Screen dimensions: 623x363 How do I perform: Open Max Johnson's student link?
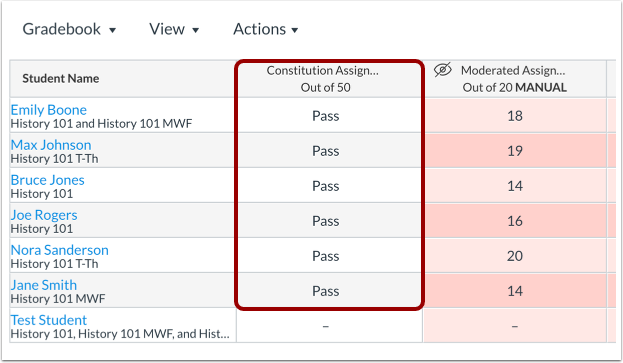point(51,145)
